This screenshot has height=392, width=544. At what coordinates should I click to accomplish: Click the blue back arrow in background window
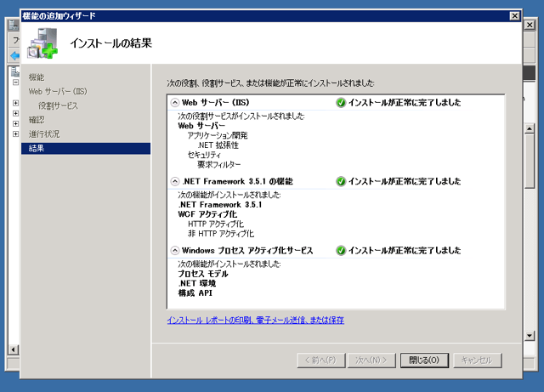[x=15, y=55]
